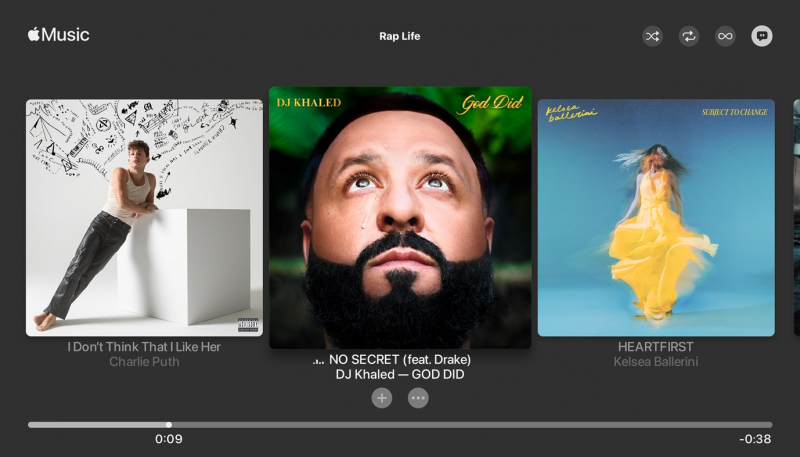Screen dimensions: 800x457
Task: Add NO SECRET to library with the plus button
Action: [x=382, y=398]
